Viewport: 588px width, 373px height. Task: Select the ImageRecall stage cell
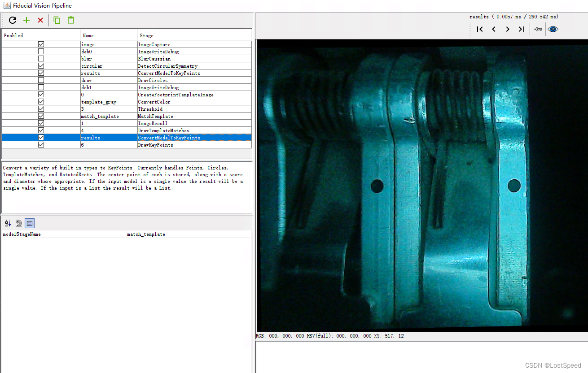[194, 123]
